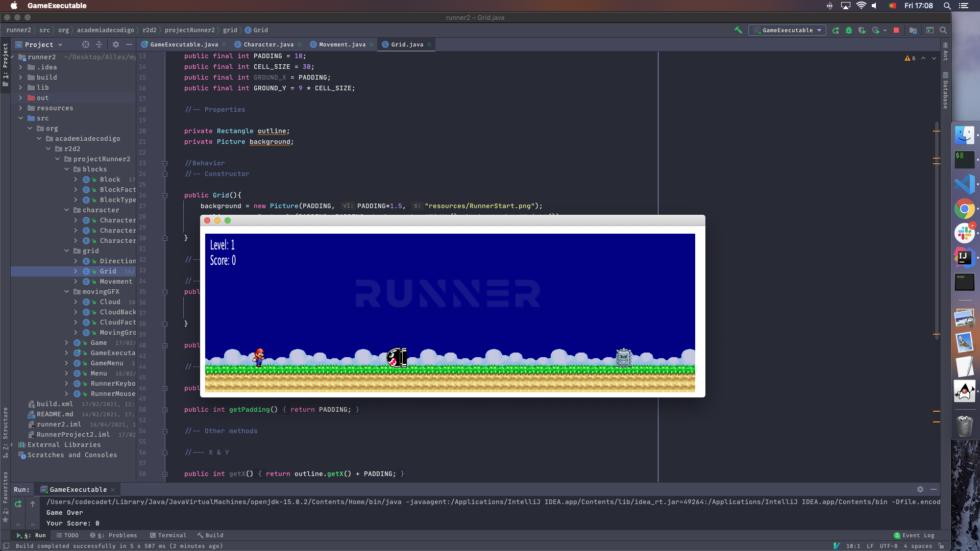Click the green Build Project hammer icon

[x=738, y=30]
